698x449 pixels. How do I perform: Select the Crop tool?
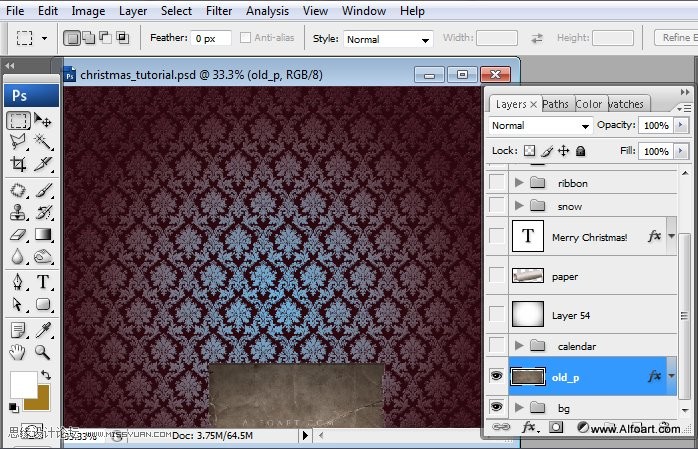click(x=18, y=164)
